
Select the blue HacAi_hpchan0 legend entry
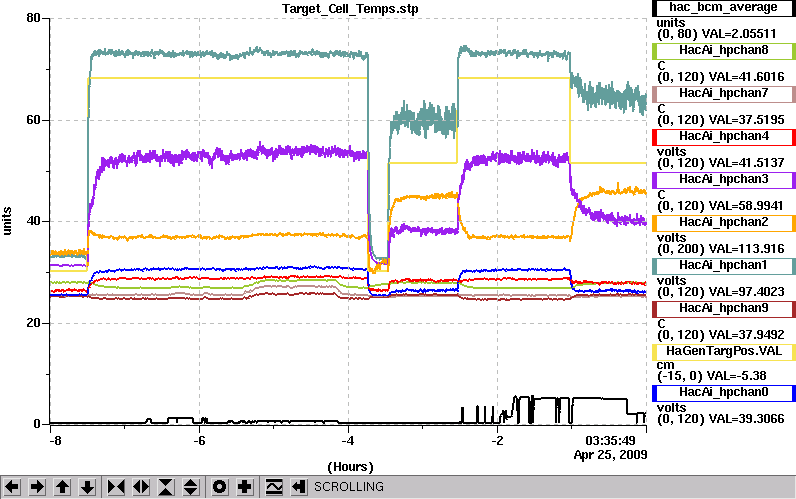[x=723, y=393]
